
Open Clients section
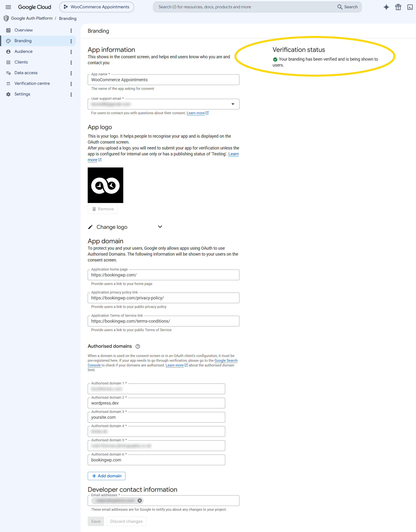click(38, 62)
